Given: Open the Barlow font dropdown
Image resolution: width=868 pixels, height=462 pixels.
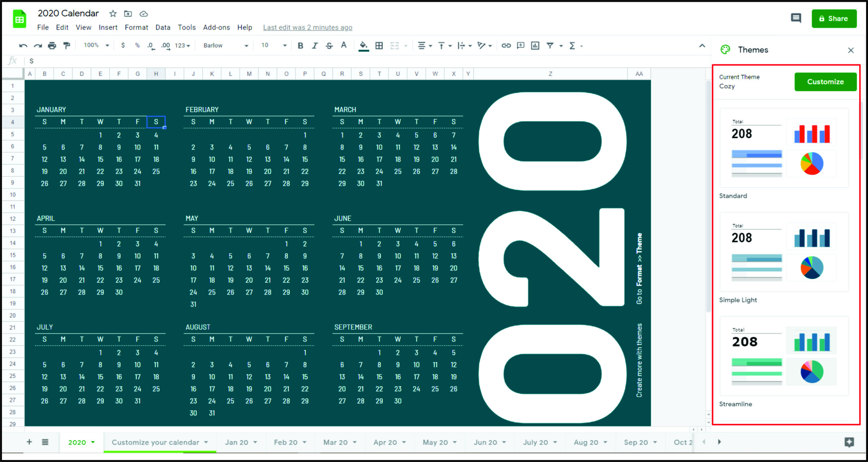Looking at the screenshot, I should 225,45.
